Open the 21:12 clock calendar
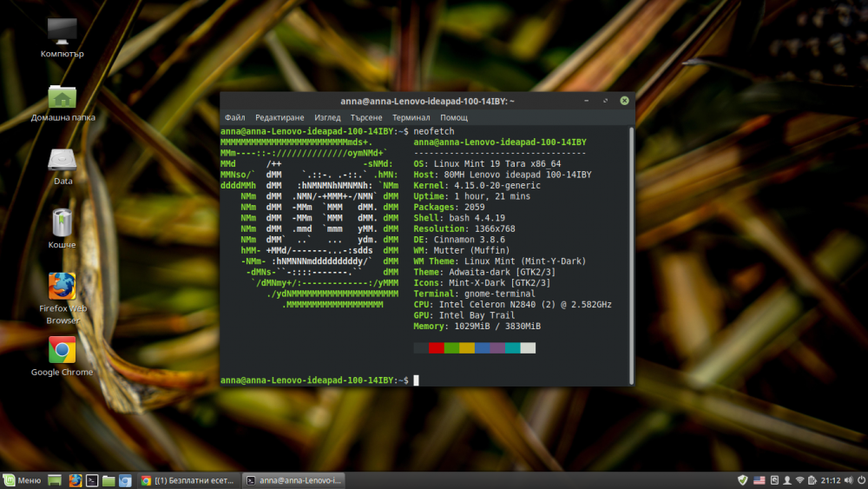Viewport: 868px width, 489px height. pos(831,480)
